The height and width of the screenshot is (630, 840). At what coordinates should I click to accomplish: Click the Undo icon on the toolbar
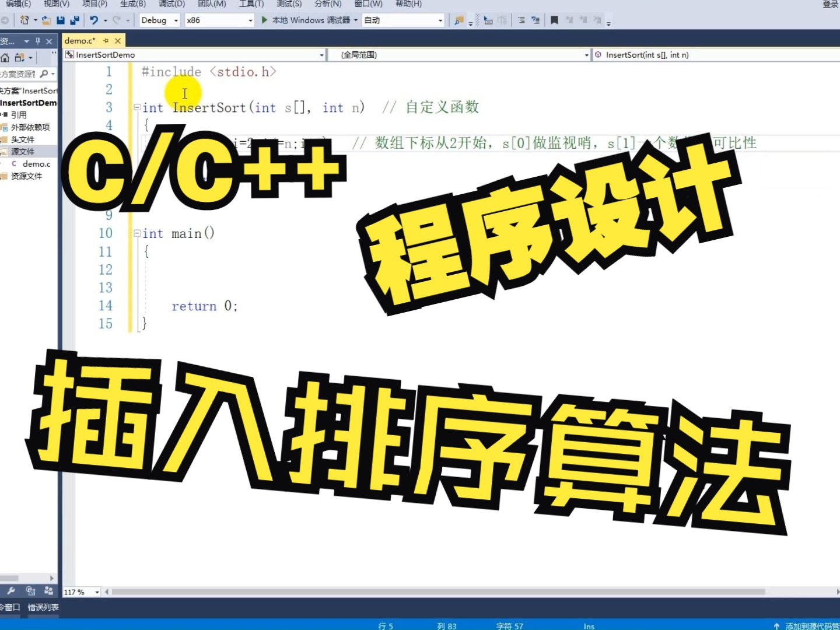pos(93,20)
